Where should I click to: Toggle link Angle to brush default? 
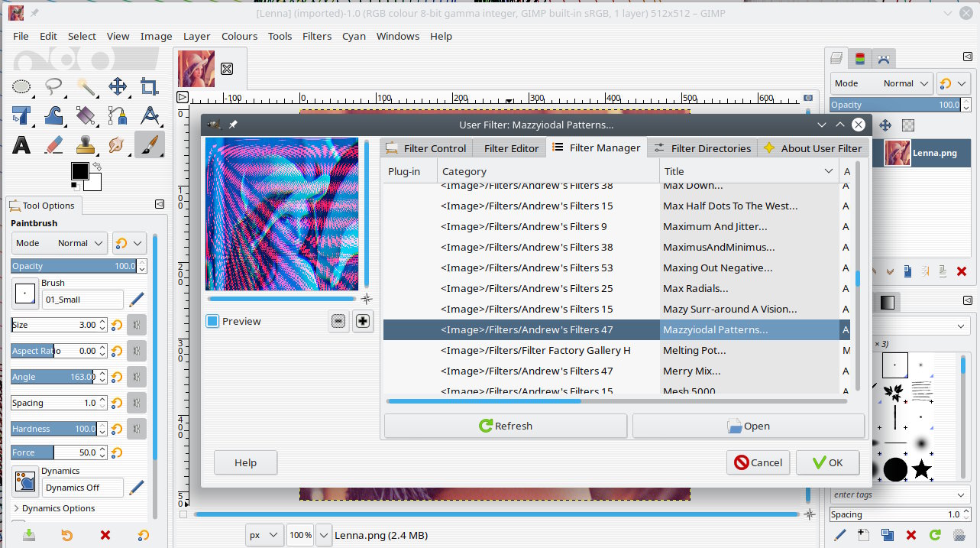(x=137, y=377)
